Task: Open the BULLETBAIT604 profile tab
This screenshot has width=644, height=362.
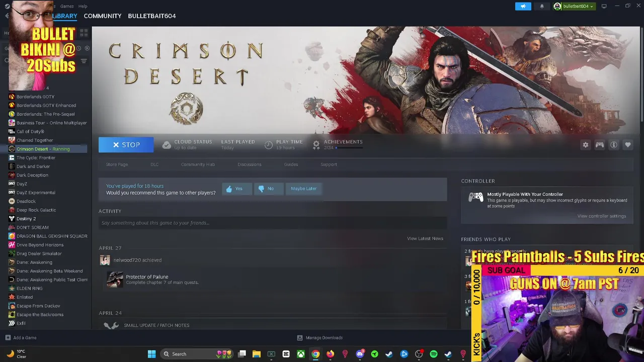Action: (152, 16)
